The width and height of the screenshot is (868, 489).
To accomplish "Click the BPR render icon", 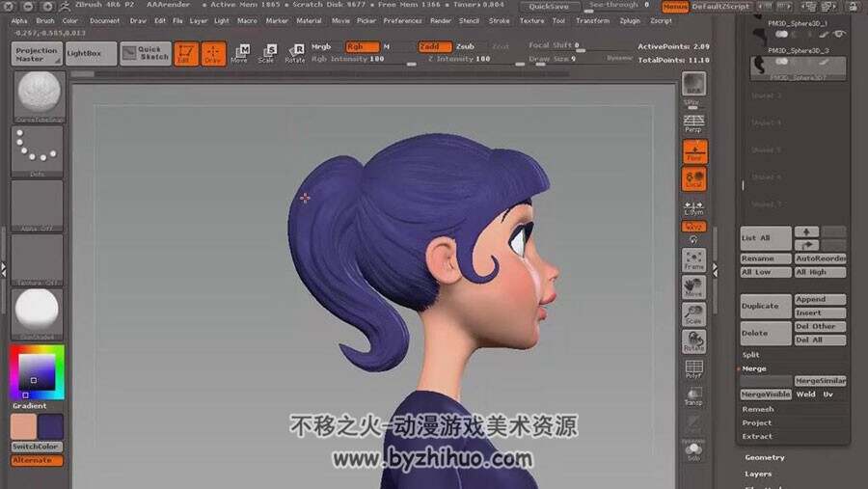I will coord(693,84).
